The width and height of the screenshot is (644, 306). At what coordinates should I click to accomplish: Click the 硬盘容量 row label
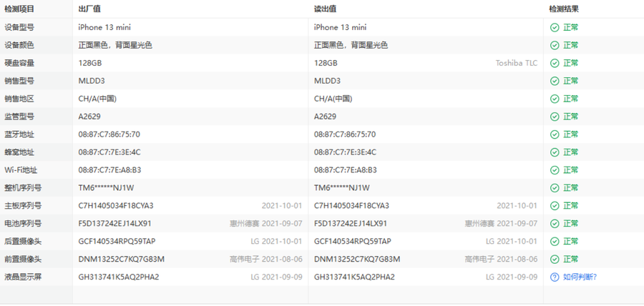[x=19, y=63]
